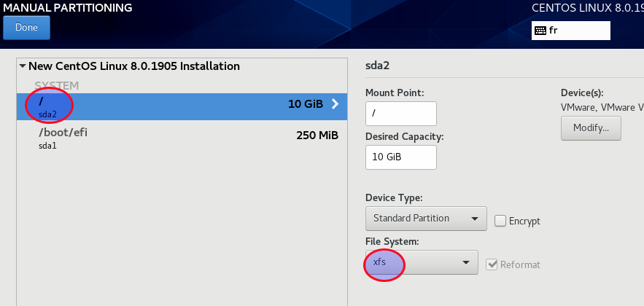Toggle the Reformat checkbox
Screen dimensions: 644x306
click(x=492, y=264)
